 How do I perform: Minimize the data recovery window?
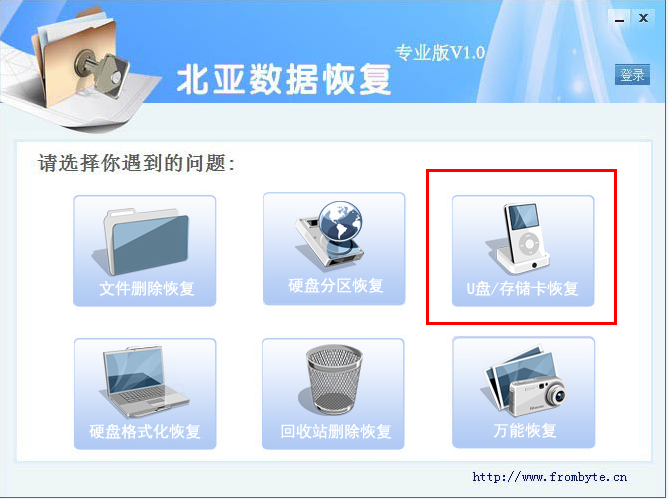point(619,18)
